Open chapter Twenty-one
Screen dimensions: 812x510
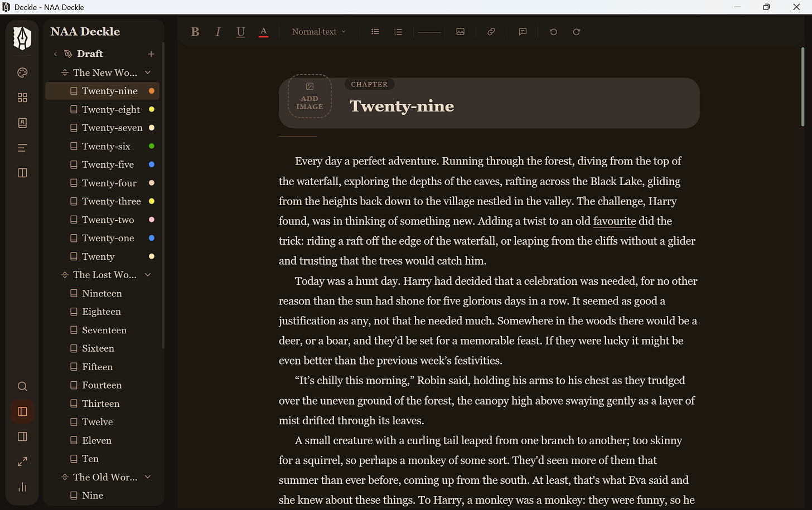click(x=103, y=238)
